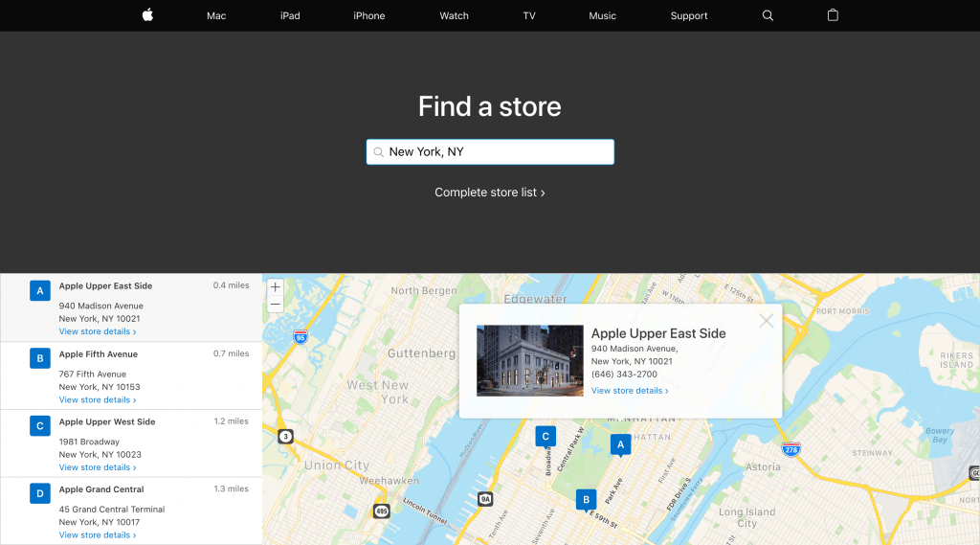980x545 pixels.
Task: Select Apple Grand Central list title
Action: pyautogui.click(x=101, y=489)
